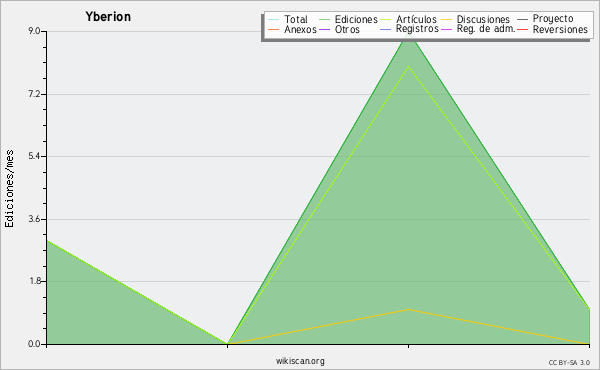Click the chart title Yberion
Viewport: 600px width, 370px height.
[108, 17]
